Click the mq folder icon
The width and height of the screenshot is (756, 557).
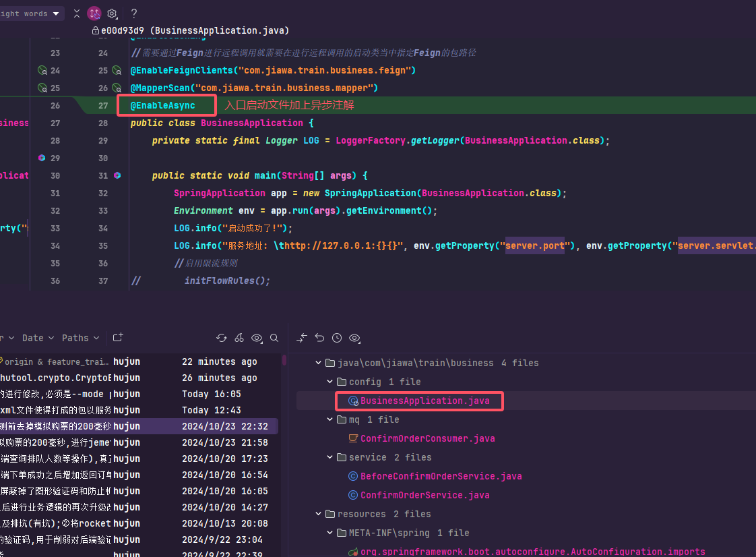pos(342,419)
